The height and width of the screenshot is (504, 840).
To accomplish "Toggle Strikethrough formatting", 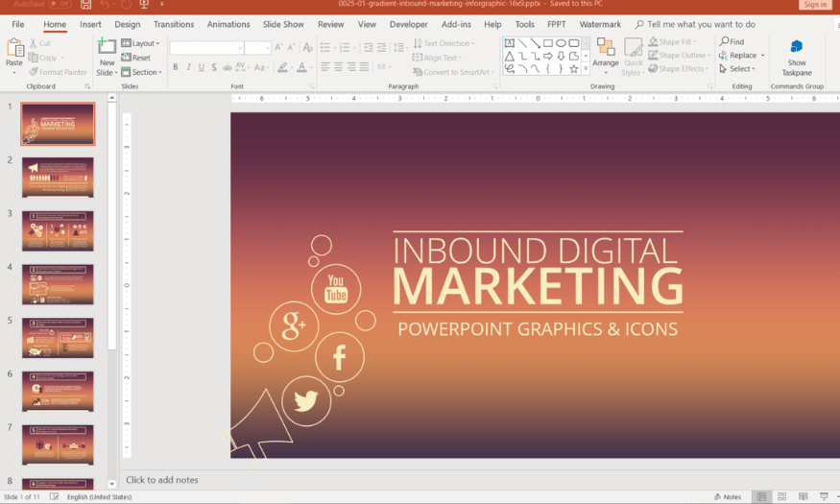I will [x=228, y=67].
